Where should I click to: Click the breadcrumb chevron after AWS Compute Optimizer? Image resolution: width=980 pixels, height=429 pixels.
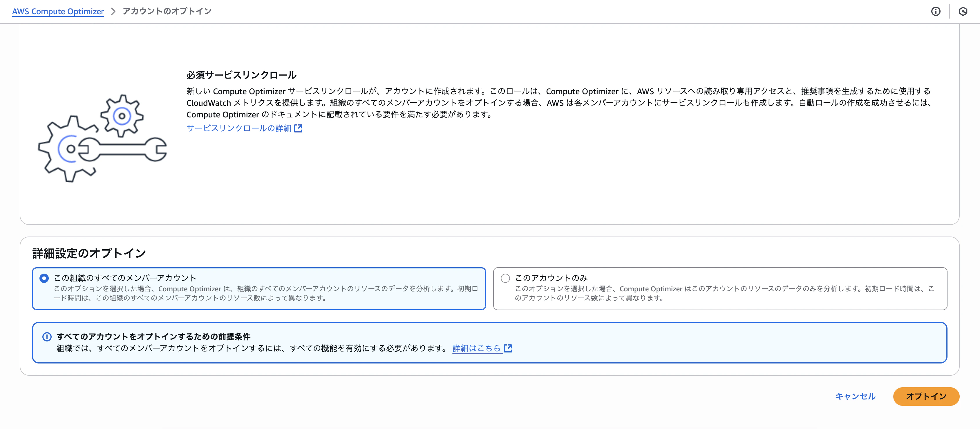(x=113, y=11)
